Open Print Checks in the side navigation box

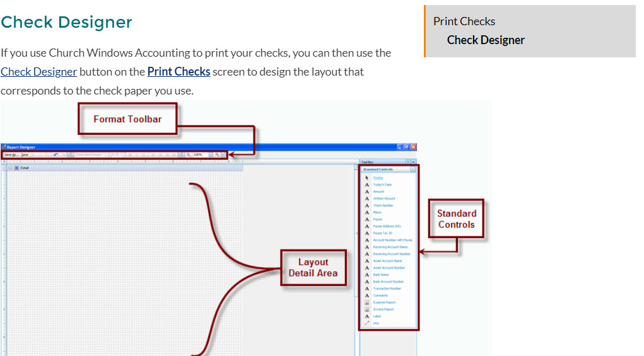click(464, 21)
